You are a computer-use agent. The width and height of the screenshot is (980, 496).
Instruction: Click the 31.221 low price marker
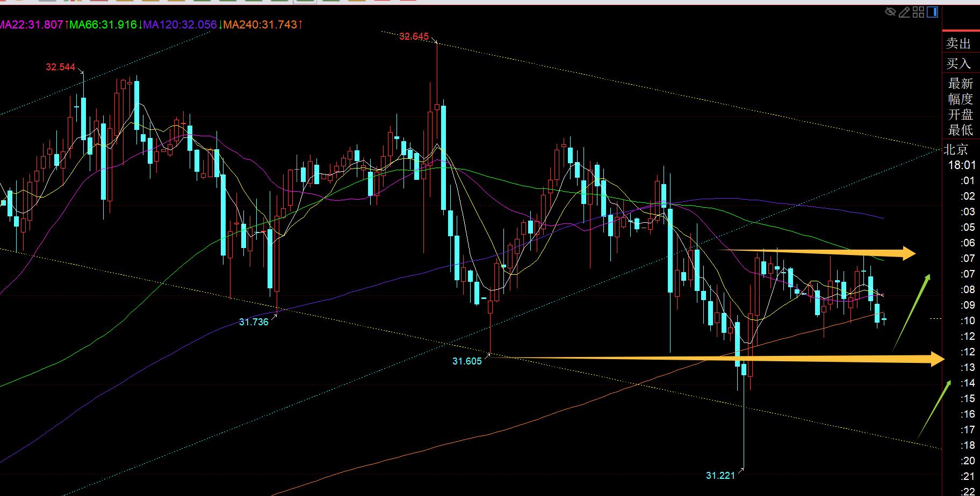pos(720,476)
